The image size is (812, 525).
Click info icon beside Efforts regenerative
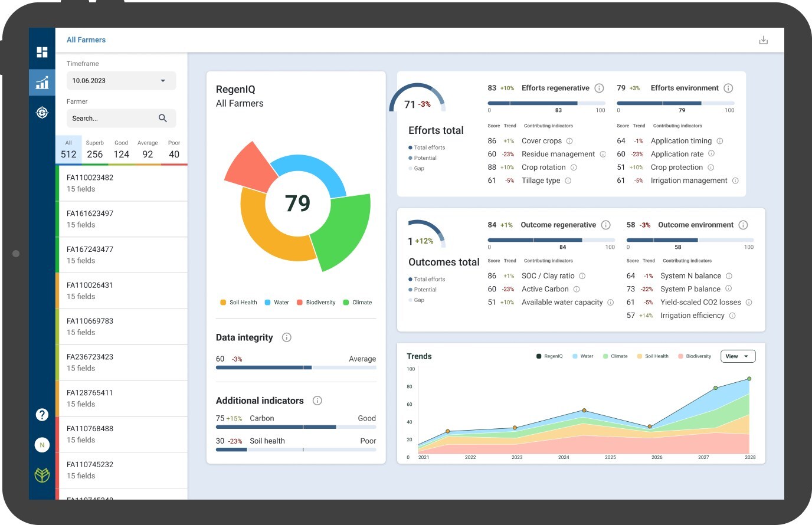[599, 88]
